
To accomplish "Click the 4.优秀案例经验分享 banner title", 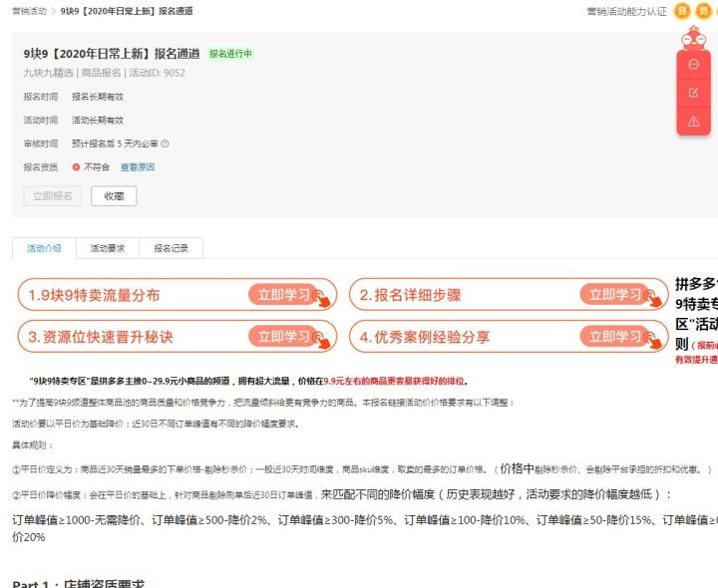I will click(x=425, y=337).
